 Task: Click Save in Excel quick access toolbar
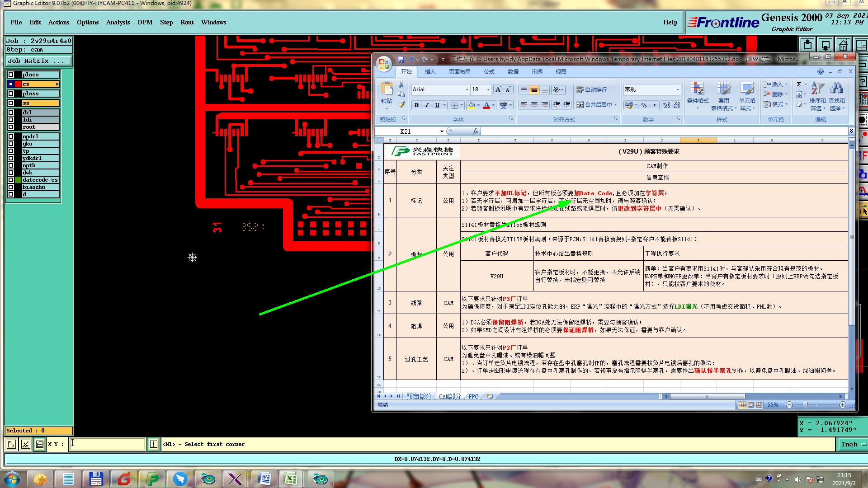(x=401, y=59)
